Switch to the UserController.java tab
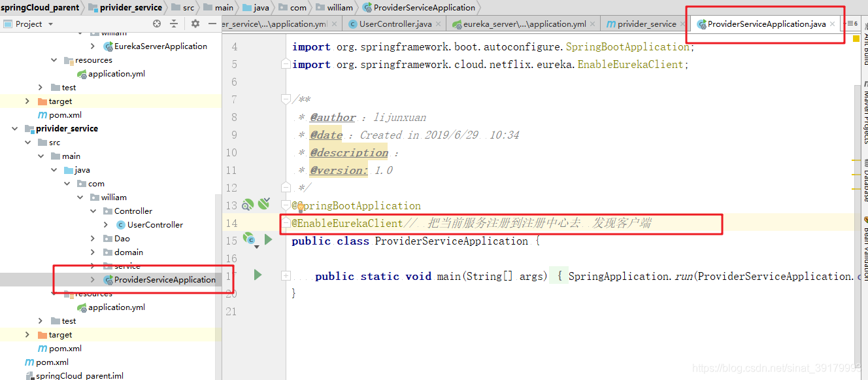Screen dimensions: 868x380 point(395,24)
